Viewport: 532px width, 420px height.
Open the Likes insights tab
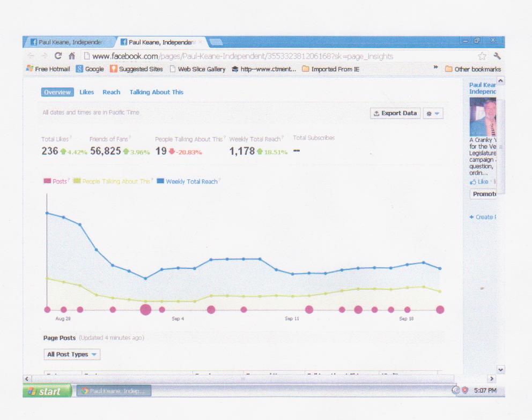click(x=86, y=92)
